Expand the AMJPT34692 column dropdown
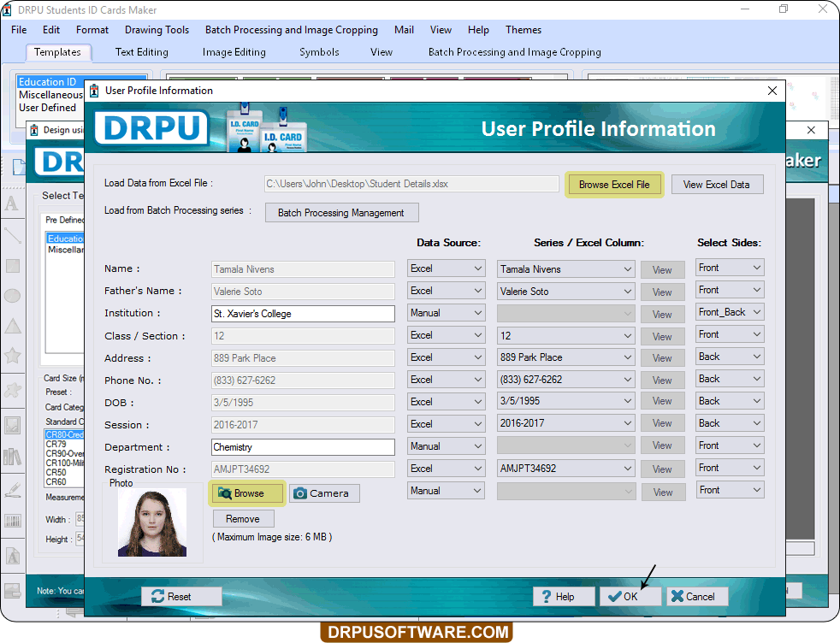This screenshot has height=643, width=840. point(566,469)
